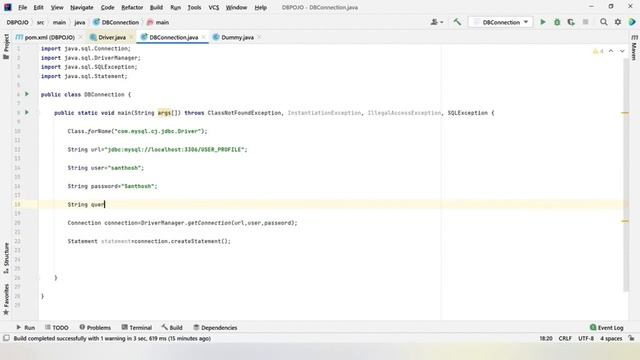Open the Refactor menu
640x360 pixels.
click(132, 7)
